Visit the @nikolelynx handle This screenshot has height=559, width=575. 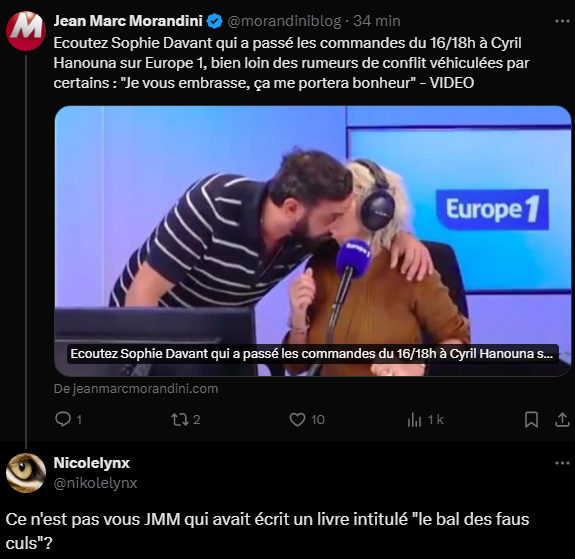click(95, 483)
